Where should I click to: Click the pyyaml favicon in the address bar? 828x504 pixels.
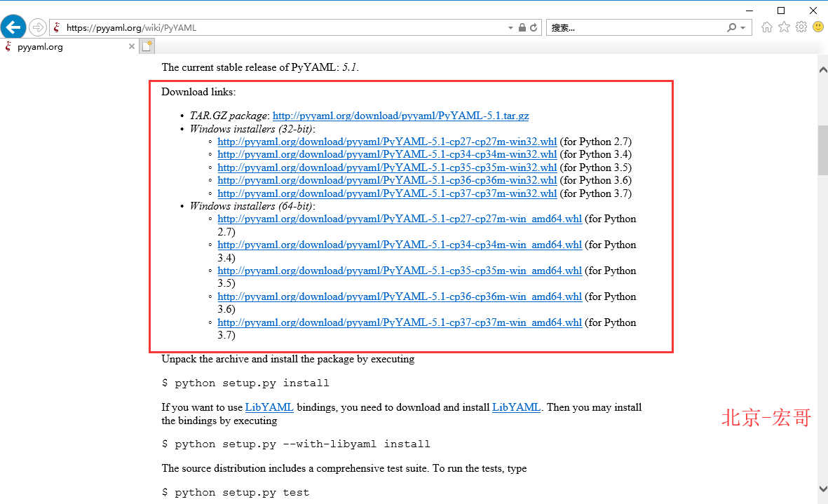(x=57, y=27)
